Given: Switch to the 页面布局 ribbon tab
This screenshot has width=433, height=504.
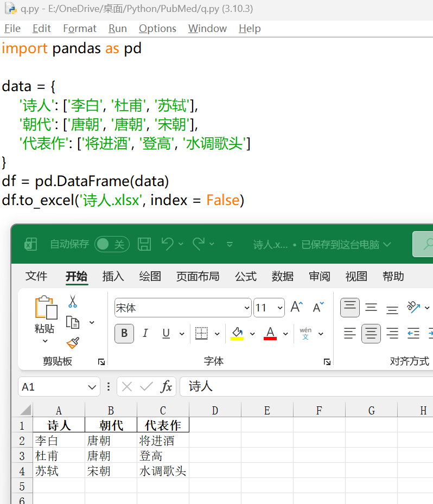Looking at the screenshot, I should coord(198,276).
